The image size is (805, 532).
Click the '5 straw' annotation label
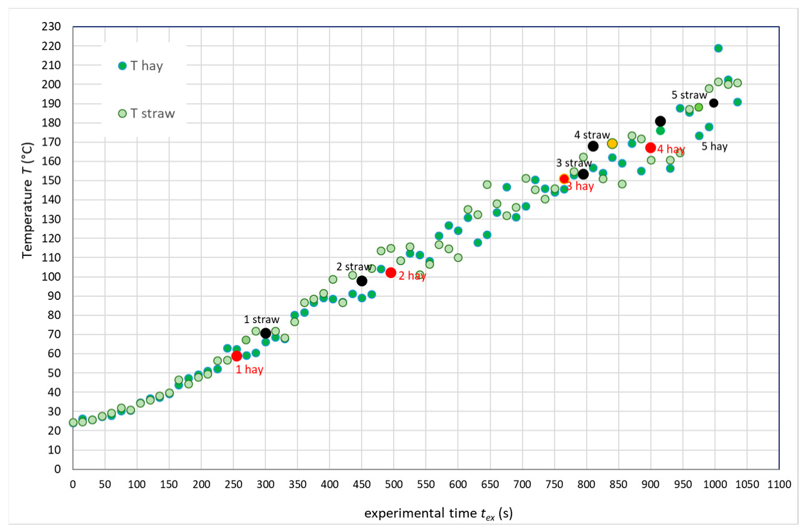(689, 95)
